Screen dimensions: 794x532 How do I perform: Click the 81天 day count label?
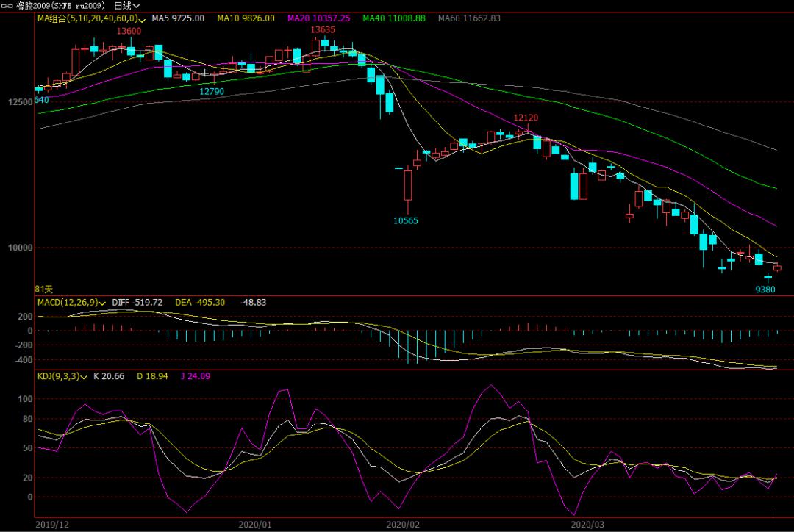tap(44, 290)
